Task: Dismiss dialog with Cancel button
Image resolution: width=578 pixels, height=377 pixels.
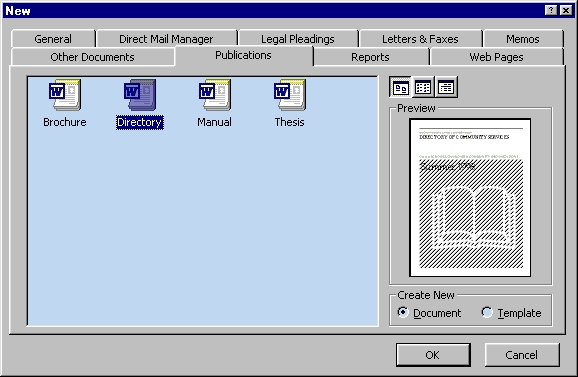Action: point(522,355)
